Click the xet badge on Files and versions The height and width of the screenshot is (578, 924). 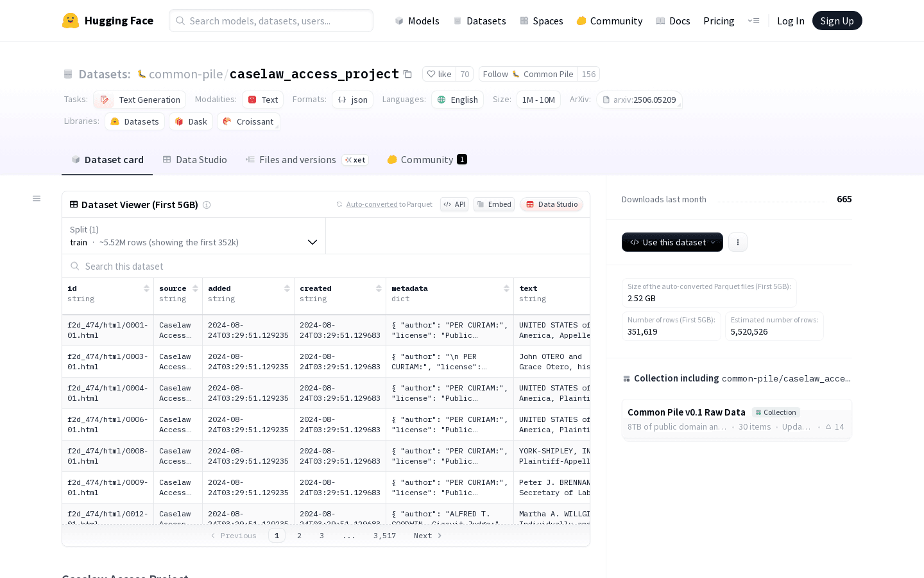click(x=355, y=159)
